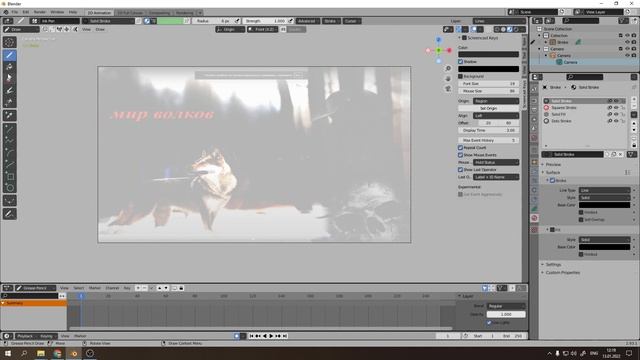Open the Layer Blend Regular dropdown
This screenshot has height=360, width=640.
coord(506,306)
